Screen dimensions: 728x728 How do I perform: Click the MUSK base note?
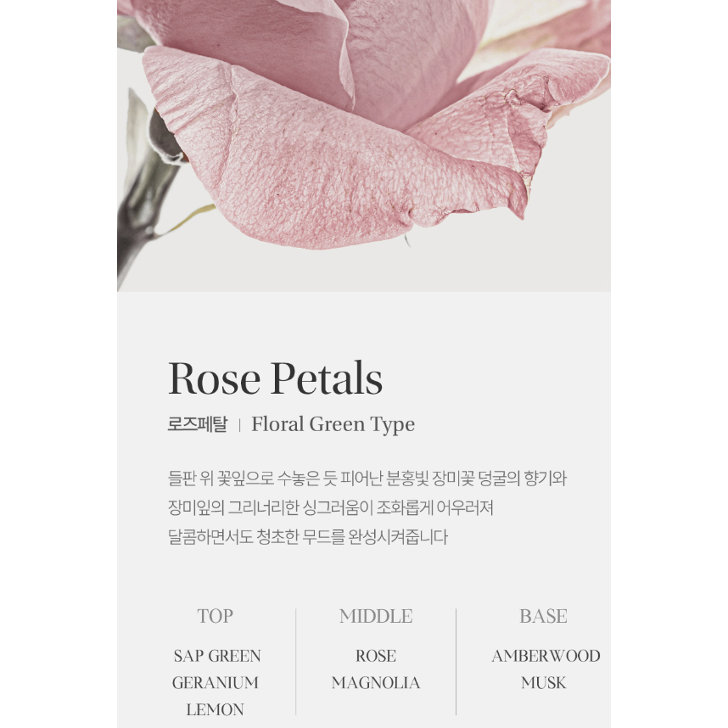[x=543, y=683]
